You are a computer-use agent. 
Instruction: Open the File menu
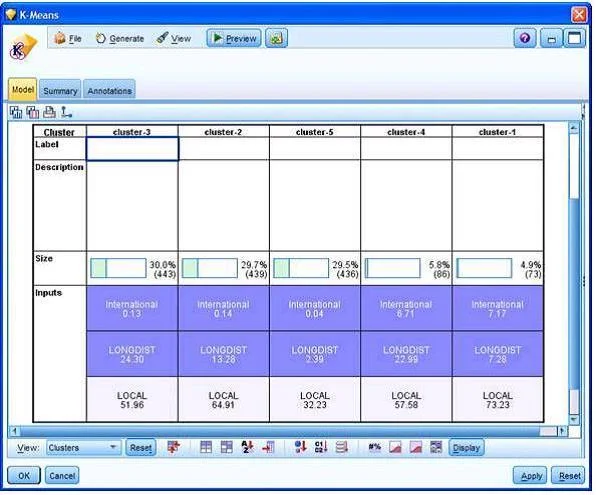click(68, 38)
